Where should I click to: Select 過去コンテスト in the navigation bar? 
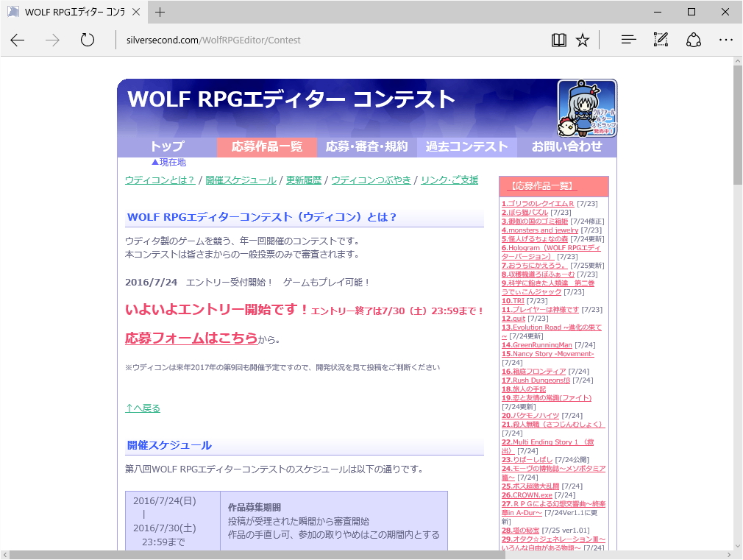click(466, 146)
